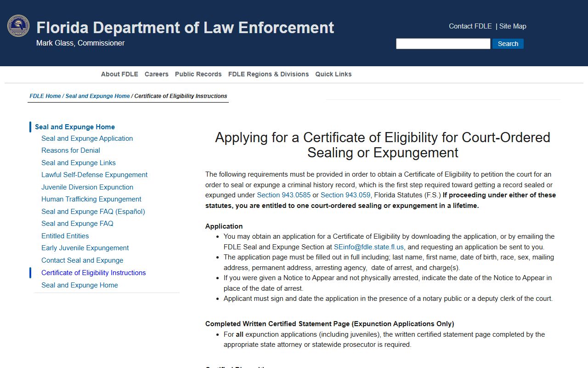588x368 pixels.
Task: Click the 'Application' section heading
Action: click(224, 226)
